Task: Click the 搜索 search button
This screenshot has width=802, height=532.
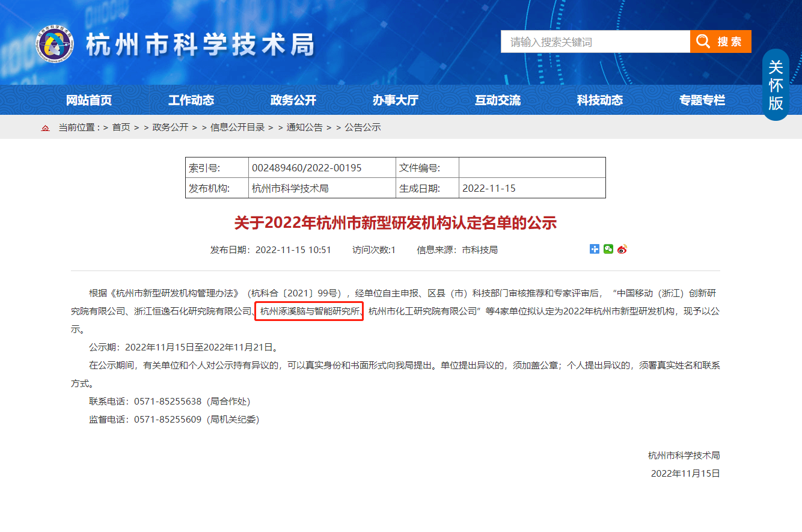Action: (721, 41)
